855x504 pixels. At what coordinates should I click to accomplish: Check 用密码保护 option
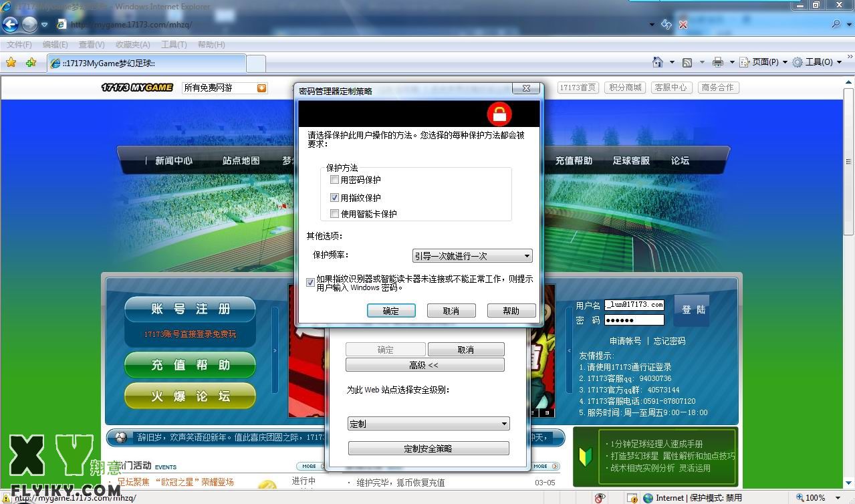[335, 180]
